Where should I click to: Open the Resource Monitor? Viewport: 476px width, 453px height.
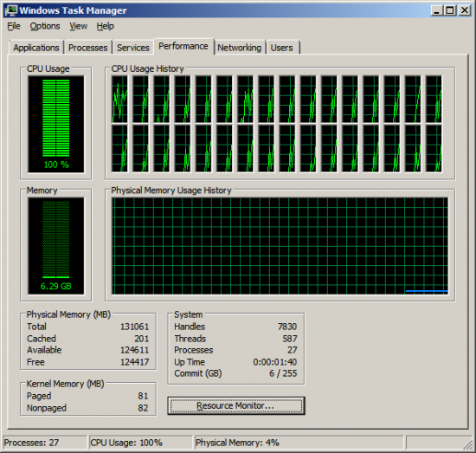[236, 405]
